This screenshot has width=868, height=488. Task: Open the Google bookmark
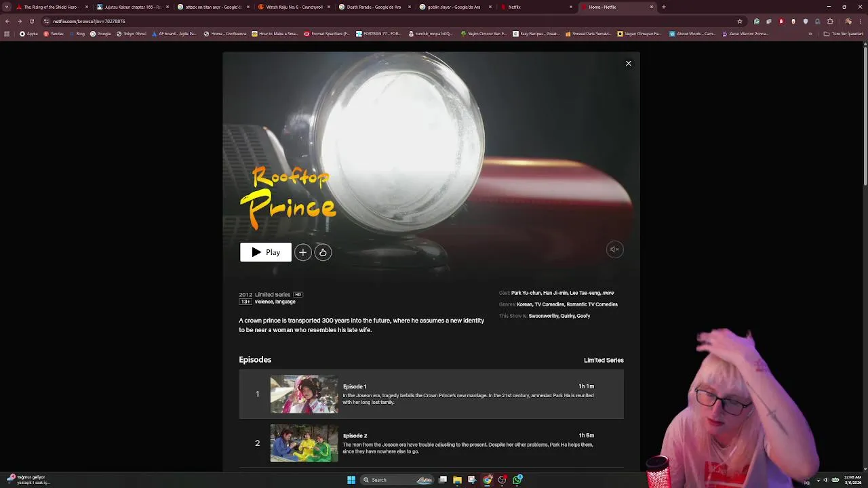[x=101, y=34]
